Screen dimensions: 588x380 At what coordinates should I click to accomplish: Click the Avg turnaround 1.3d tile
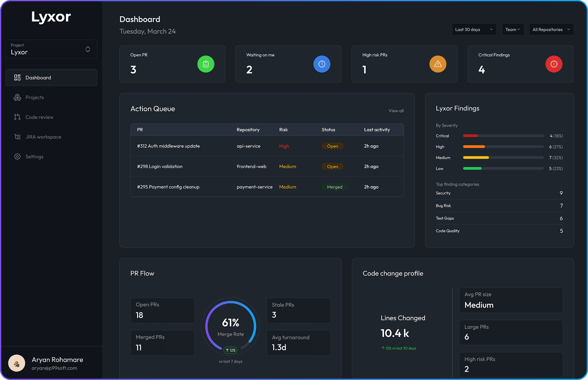pyautogui.click(x=298, y=343)
